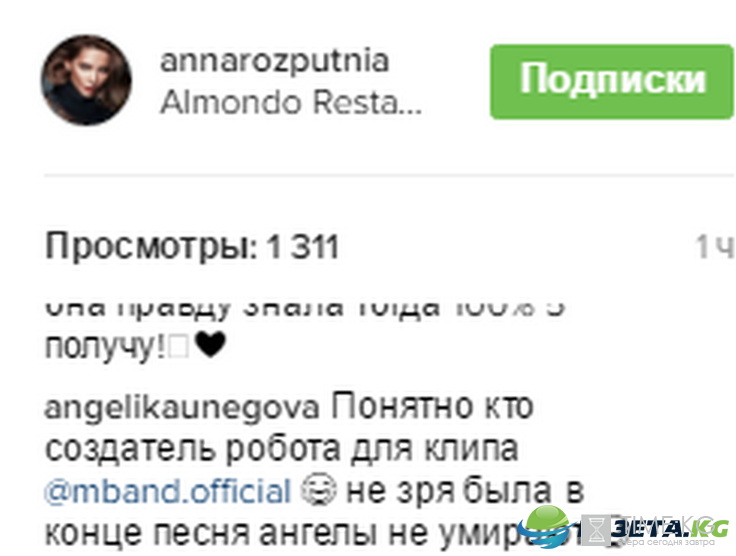Image resolution: width=736 pixels, height=556 pixels.
Task: Click the 1 ч post timestamp
Action: (x=715, y=246)
